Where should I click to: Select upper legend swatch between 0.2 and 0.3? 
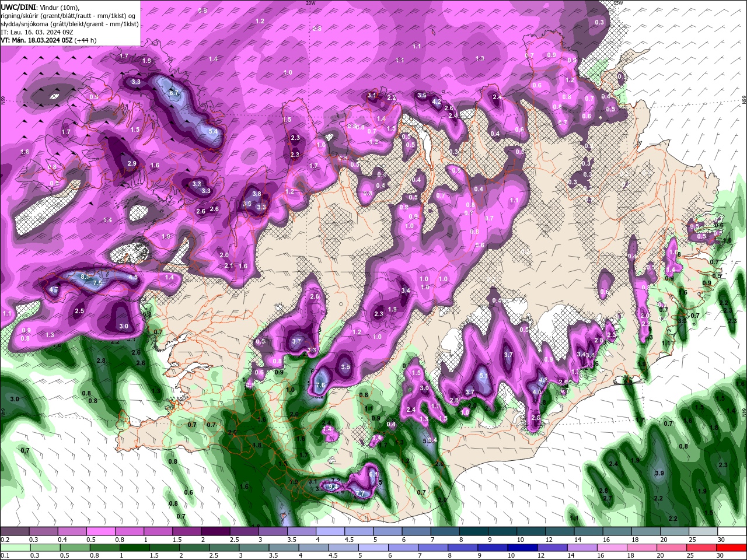[15, 531]
